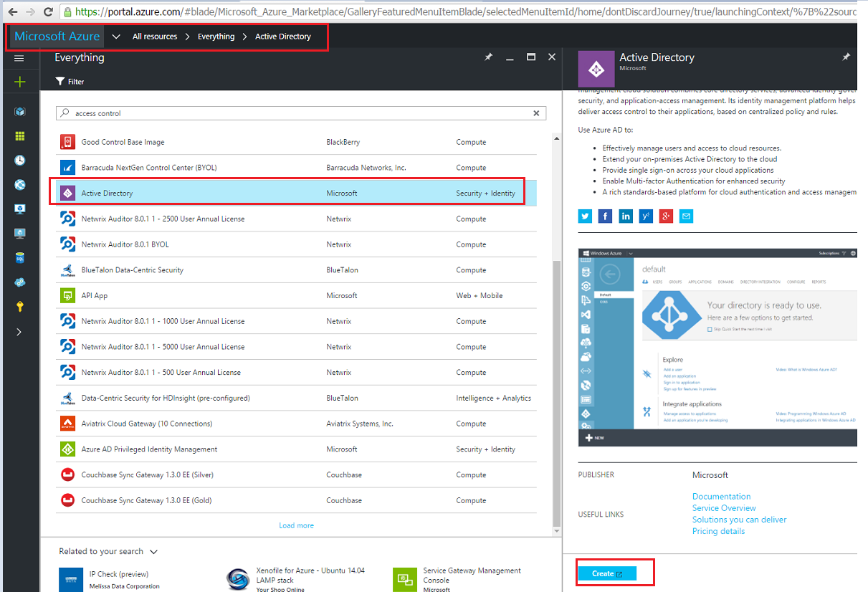868x592 pixels.
Task: Open the portal hamburger menu
Action: pyautogui.click(x=19, y=58)
